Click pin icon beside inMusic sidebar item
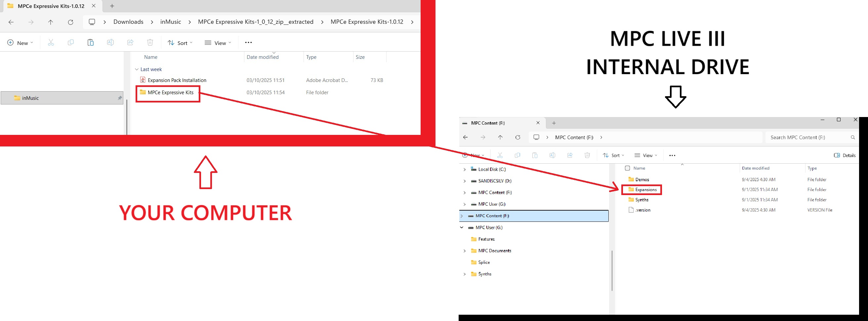Screen dimensions: 868x321 pyautogui.click(x=120, y=98)
